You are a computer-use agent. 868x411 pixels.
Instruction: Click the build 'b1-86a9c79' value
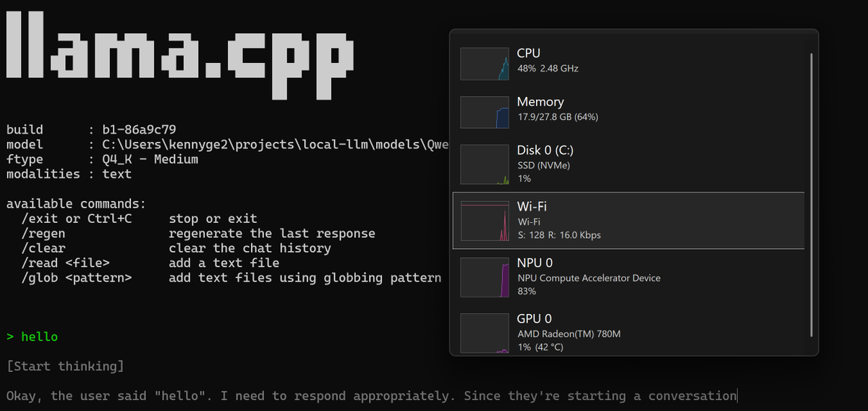pyautogui.click(x=139, y=130)
